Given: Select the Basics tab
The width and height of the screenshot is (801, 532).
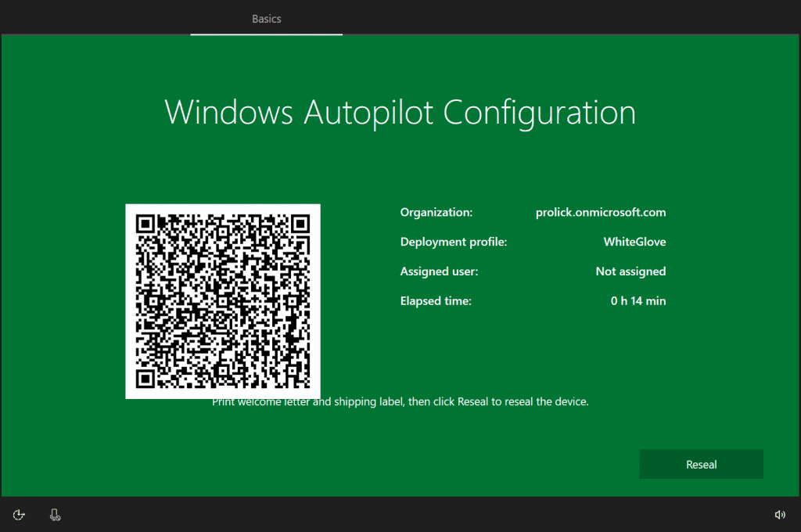Looking at the screenshot, I should point(266,19).
